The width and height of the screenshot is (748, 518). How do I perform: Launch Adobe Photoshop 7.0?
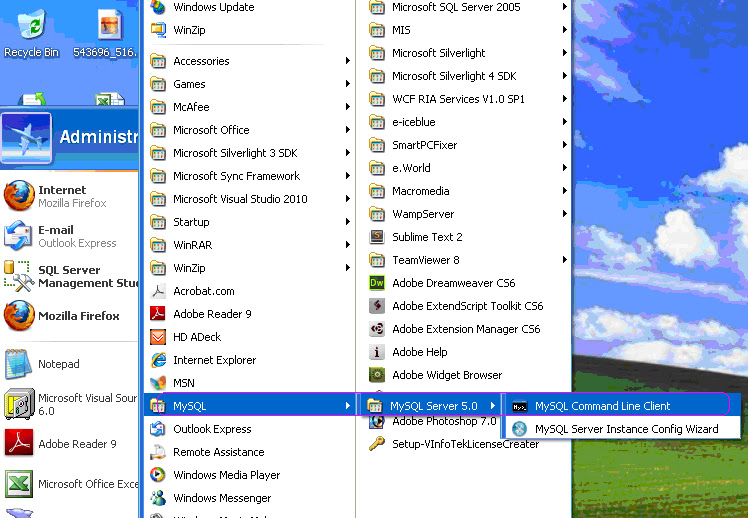pos(433,423)
